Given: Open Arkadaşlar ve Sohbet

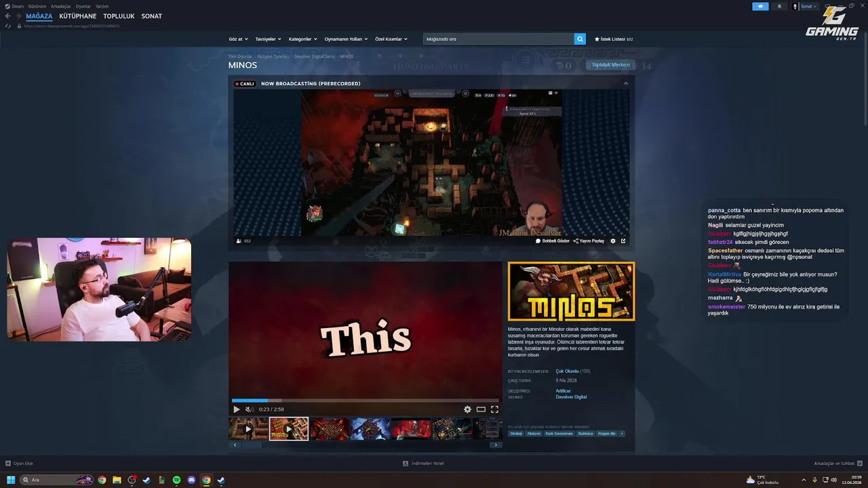Looking at the screenshot, I should coord(837,464).
